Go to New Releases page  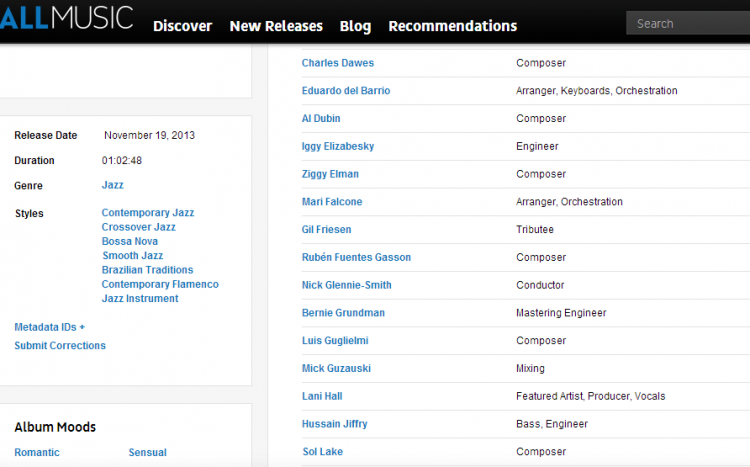pyautogui.click(x=276, y=26)
